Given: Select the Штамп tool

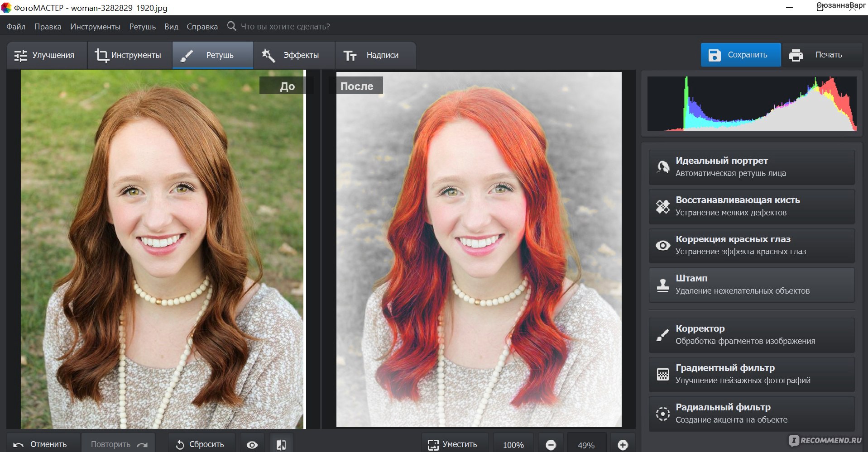Looking at the screenshot, I should click(x=752, y=285).
